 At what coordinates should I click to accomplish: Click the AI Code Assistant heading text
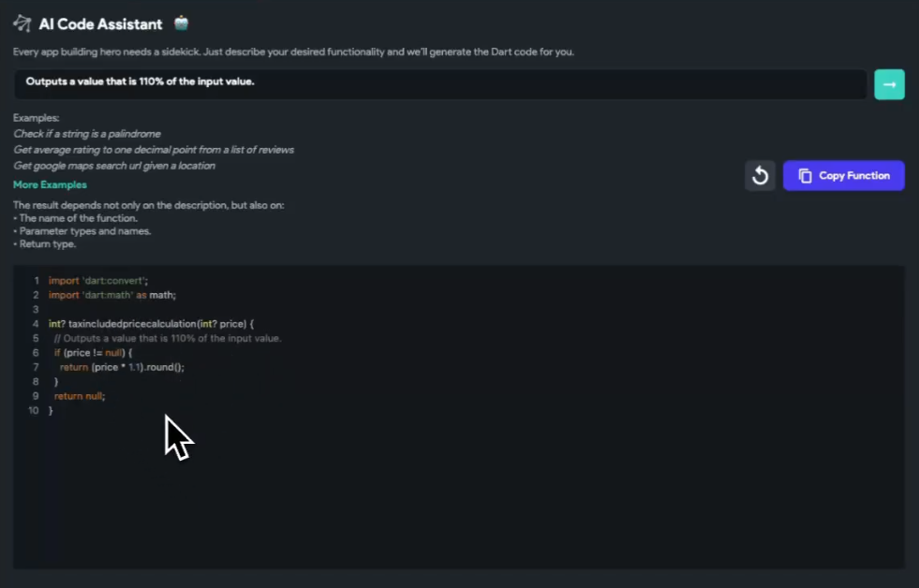point(100,24)
